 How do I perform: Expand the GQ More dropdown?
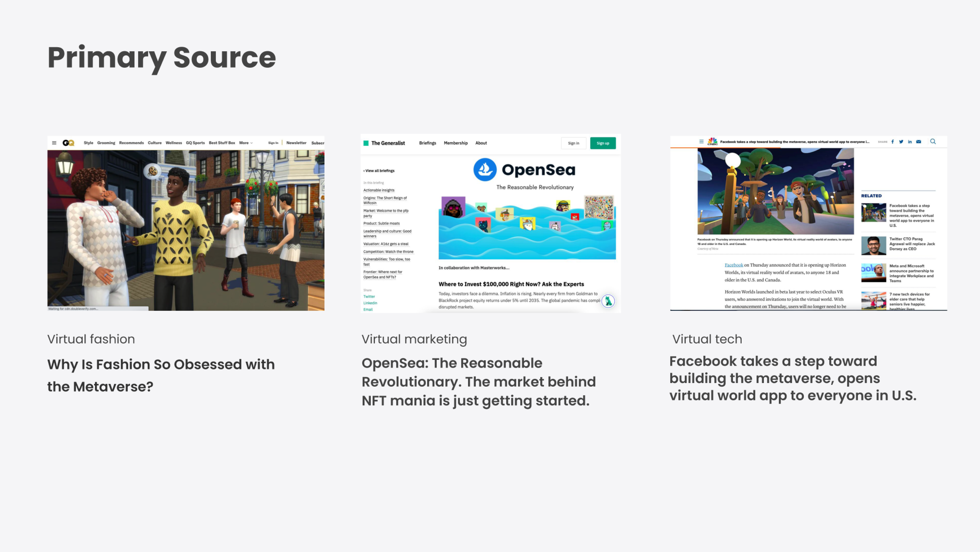point(246,143)
